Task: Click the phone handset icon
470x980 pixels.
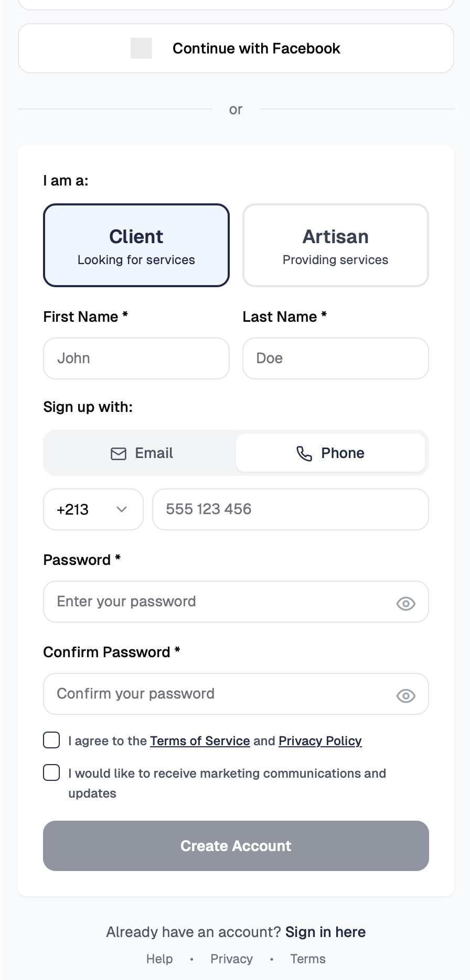Action: [304, 453]
